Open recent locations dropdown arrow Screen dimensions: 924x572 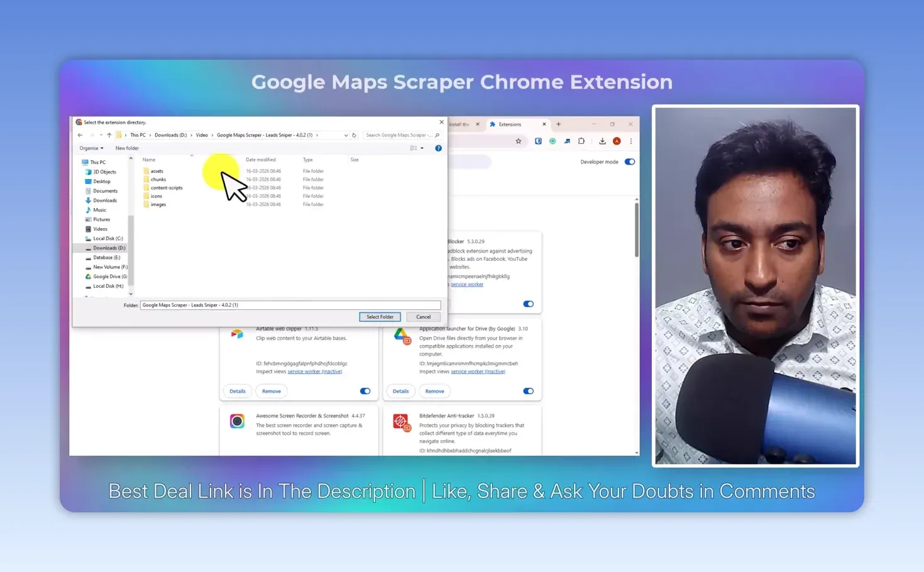101,135
